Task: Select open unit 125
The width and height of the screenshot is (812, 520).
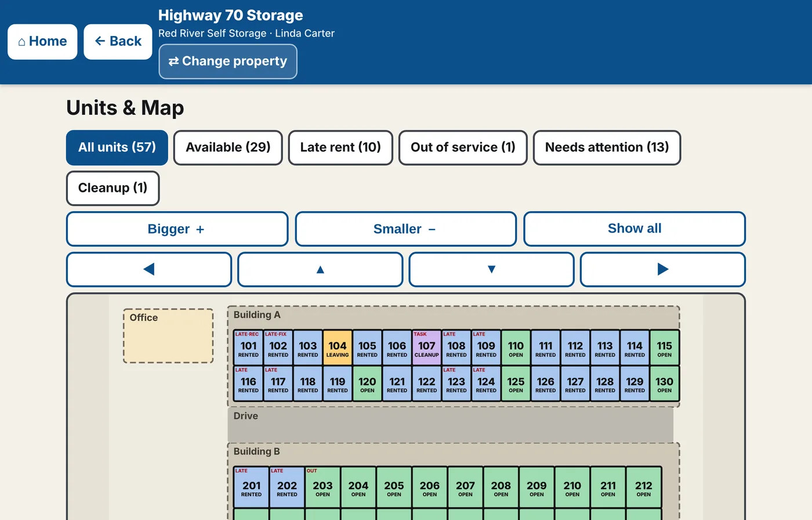Action: click(516, 383)
